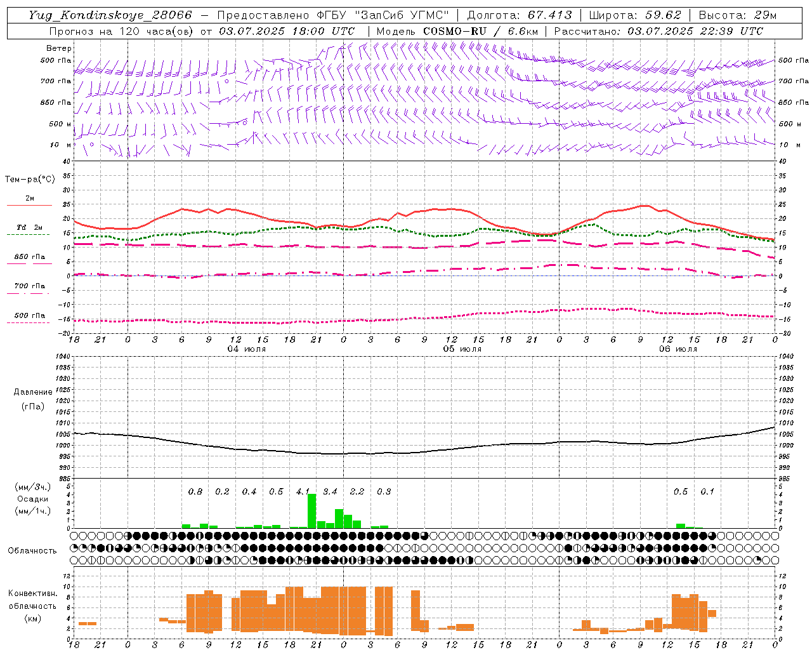Image resolution: width=812 pixels, height=650 pixels.
Task: Click the Широта: 59.62 value
Action: [635, 15]
